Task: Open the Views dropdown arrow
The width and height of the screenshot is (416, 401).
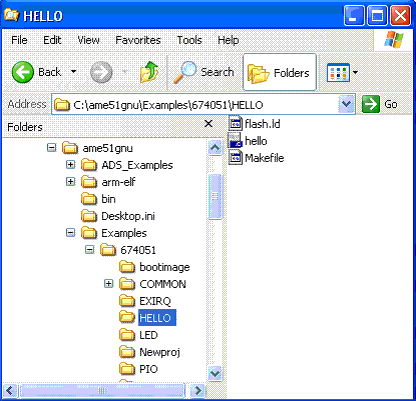Action: click(x=355, y=72)
